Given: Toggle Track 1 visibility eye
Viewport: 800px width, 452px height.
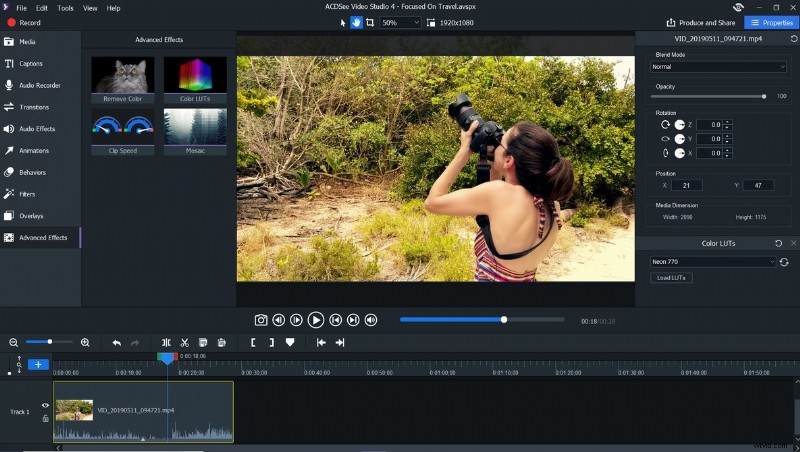Looking at the screenshot, I should coord(45,406).
